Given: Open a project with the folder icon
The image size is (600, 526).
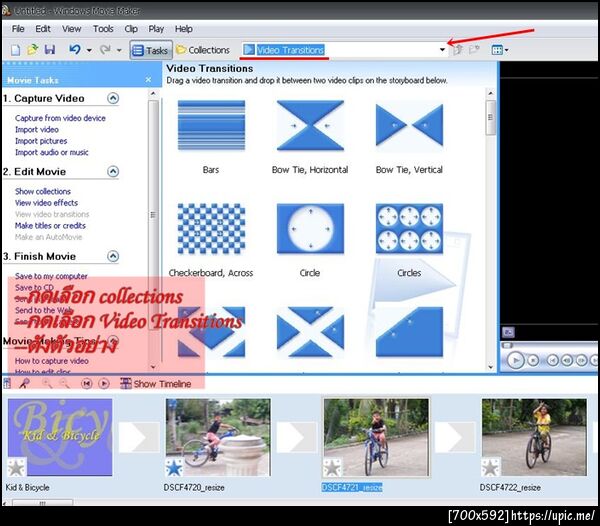Looking at the screenshot, I should [x=33, y=50].
